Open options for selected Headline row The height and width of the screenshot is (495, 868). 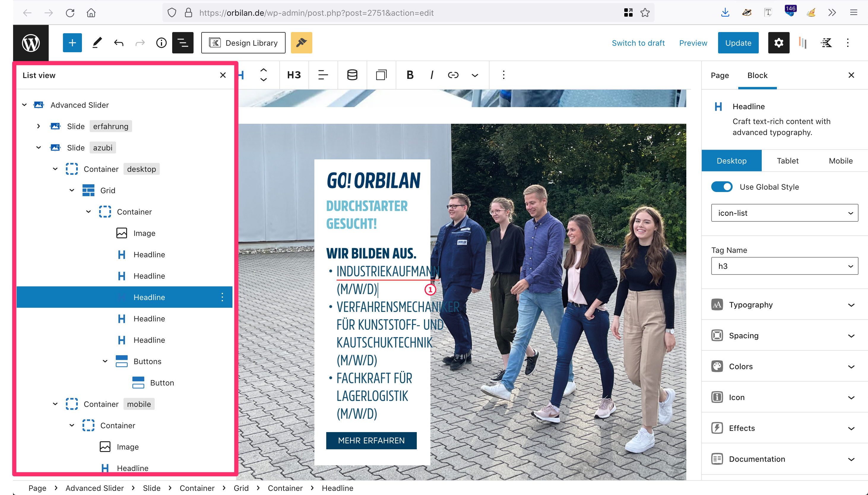point(222,297)
